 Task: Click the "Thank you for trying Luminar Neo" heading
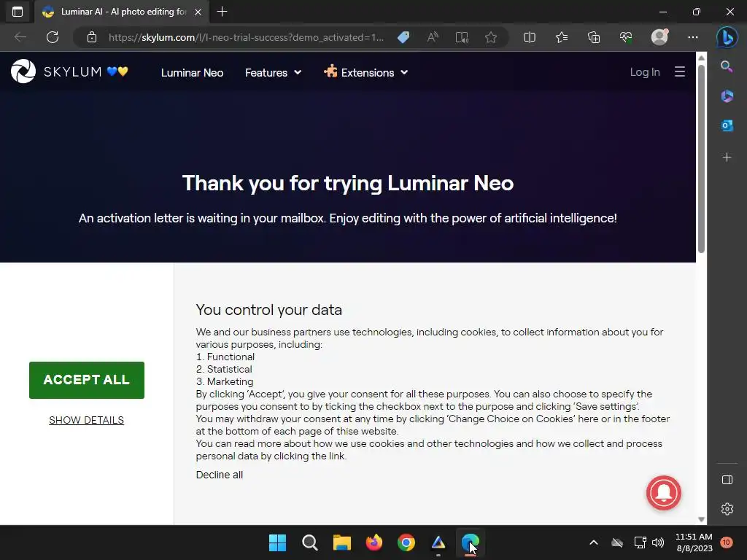click(x=348, y=183)
